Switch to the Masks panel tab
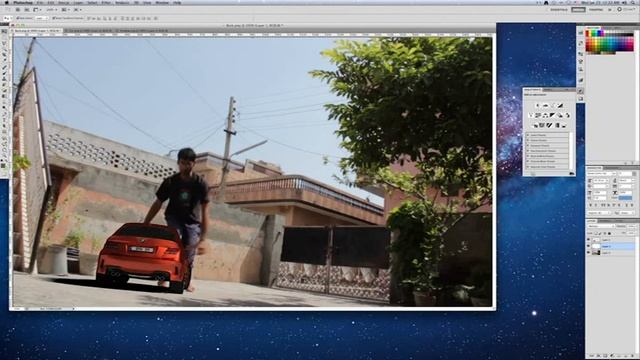Image resolution: width=640 pixels, height=360 pixels. (548, 90)
